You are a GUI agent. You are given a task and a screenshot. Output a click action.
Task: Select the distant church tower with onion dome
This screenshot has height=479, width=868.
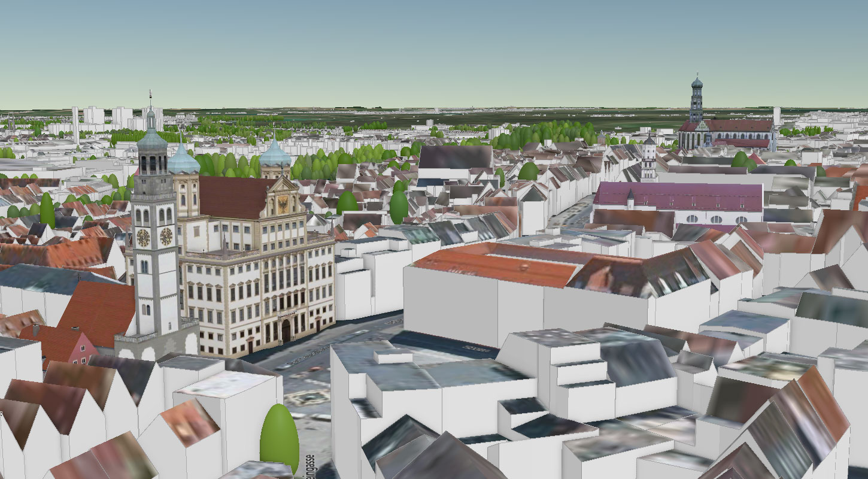(696, 98)
